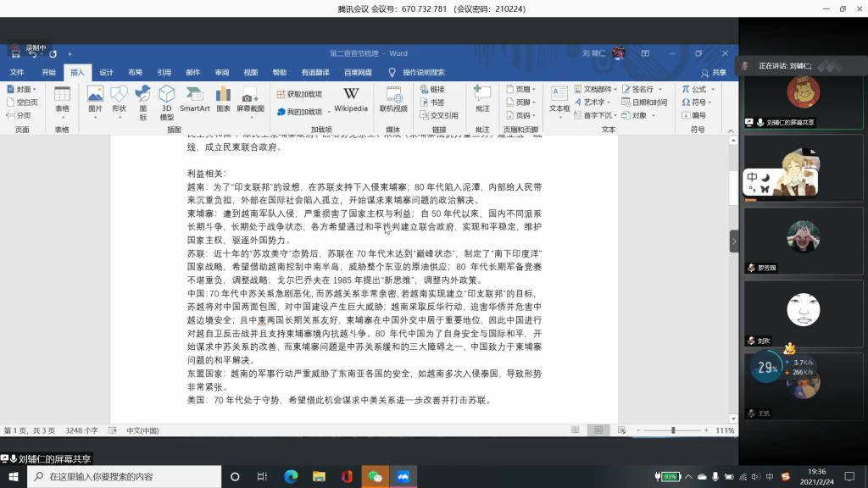The image size is (868, 488).
Task: Click the 屏幕截图 screenshot tool
Action: [x=250, y=98]
